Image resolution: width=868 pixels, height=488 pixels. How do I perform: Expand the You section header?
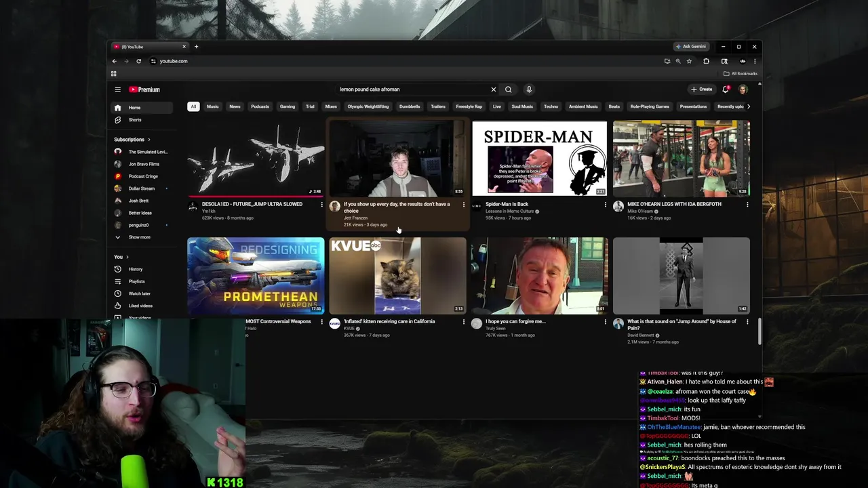tap(121, 257)
